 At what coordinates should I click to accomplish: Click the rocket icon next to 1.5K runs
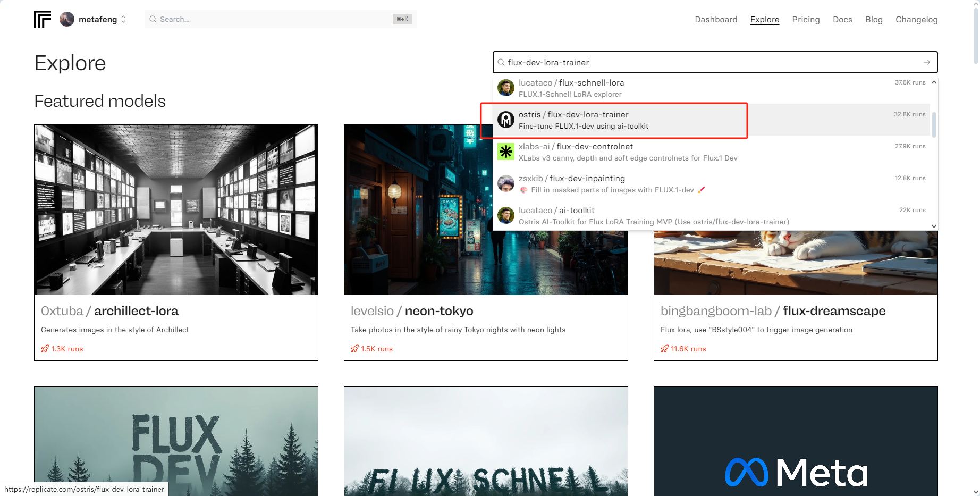click(x=354, y=349)
